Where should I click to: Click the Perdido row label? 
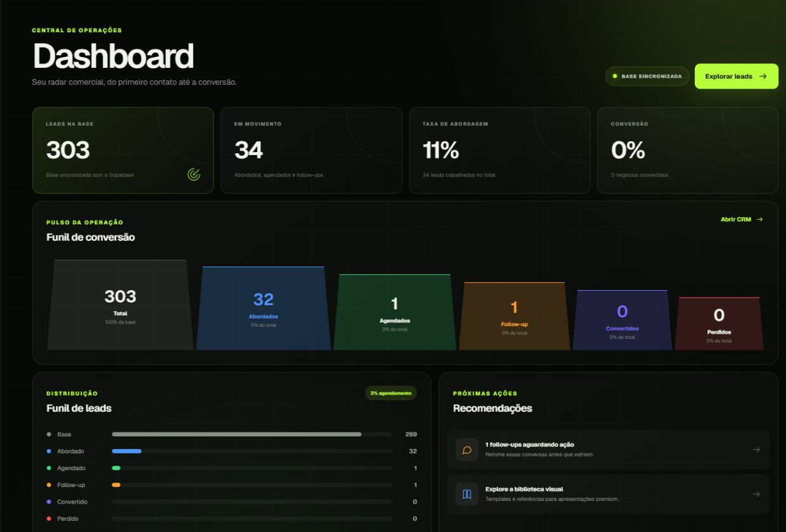68,519
